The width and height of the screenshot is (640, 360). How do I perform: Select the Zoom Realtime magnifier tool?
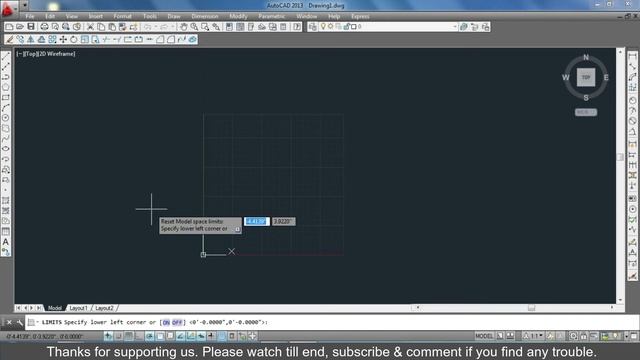coord(194,27)
